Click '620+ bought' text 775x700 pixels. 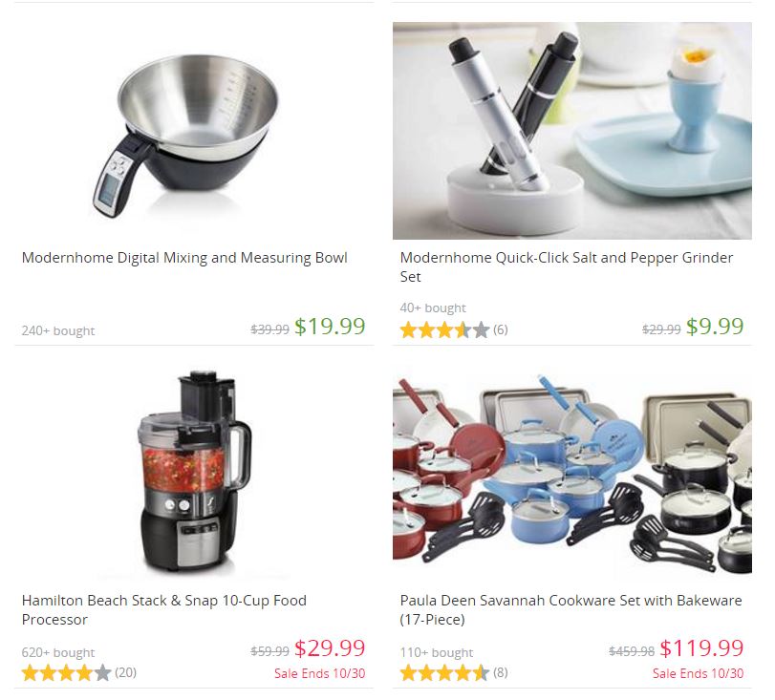point(58,652)
